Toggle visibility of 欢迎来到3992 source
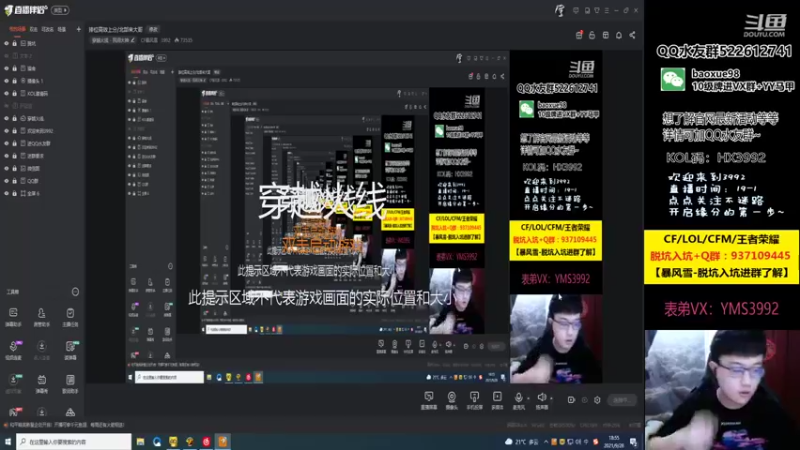 [x=7, y=131]
